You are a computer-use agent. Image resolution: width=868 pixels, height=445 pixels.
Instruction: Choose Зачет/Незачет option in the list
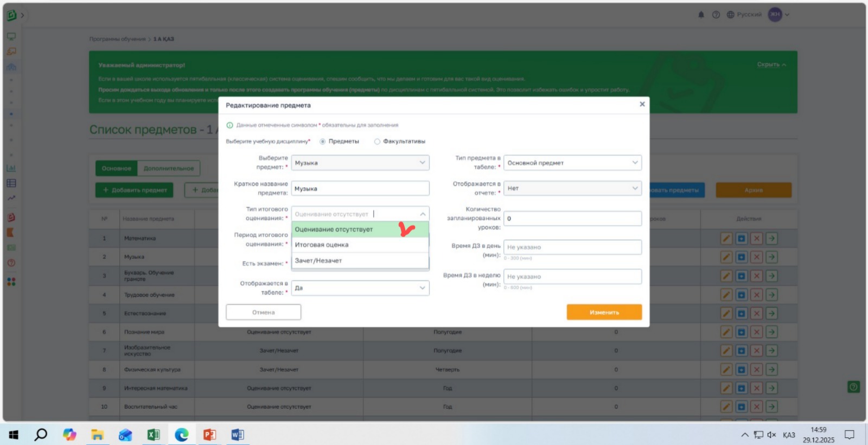(318, 260)
